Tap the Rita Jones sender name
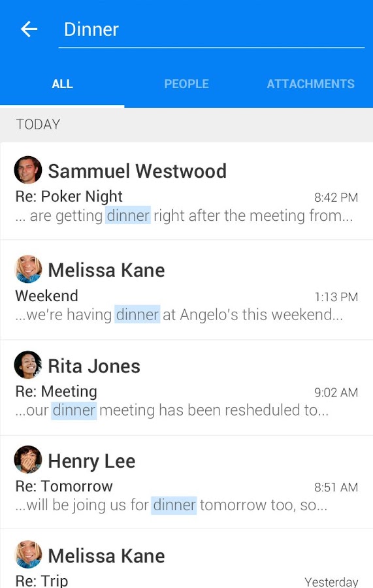The width and height of the screenshot is (373, 588). (94, 366)
